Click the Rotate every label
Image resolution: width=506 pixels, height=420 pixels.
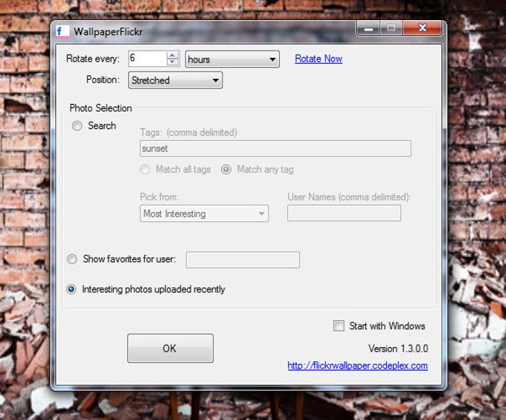click(x=92, y=59)
